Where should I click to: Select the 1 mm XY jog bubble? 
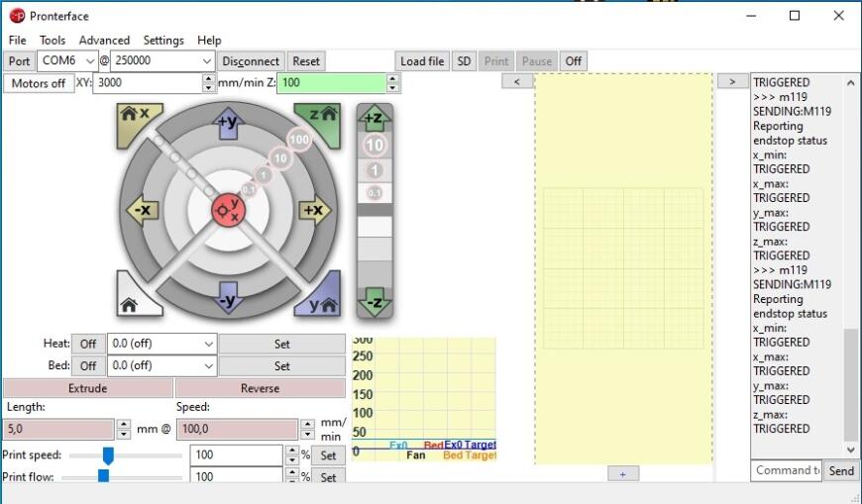pyautogui.click(x=264, y=175)
